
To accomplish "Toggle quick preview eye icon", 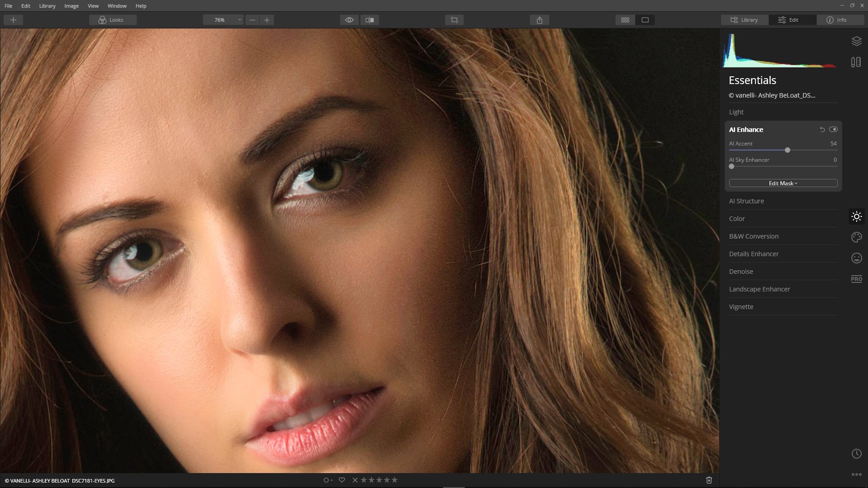I will [x=349, y=20].
